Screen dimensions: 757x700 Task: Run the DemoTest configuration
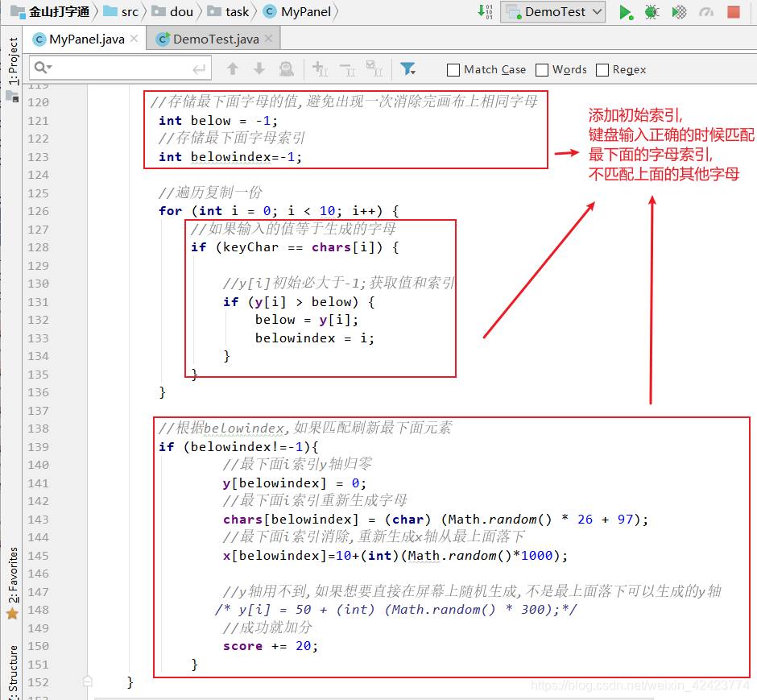coord(626,12)
